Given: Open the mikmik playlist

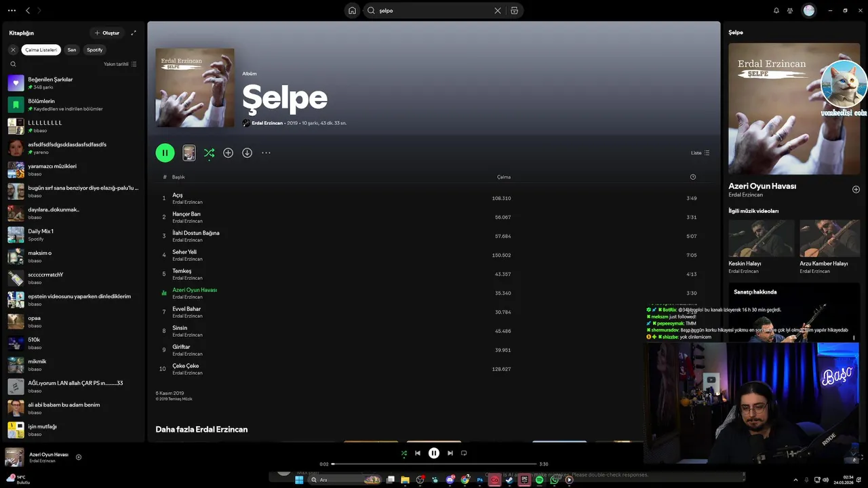Looking at the screenshot, I should click(73, 365).
